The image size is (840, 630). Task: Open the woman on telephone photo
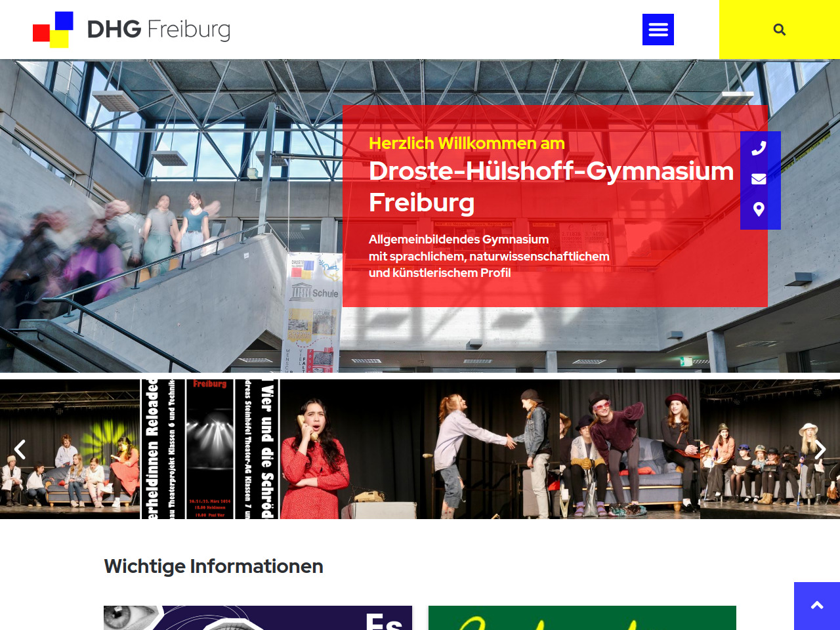350,450
